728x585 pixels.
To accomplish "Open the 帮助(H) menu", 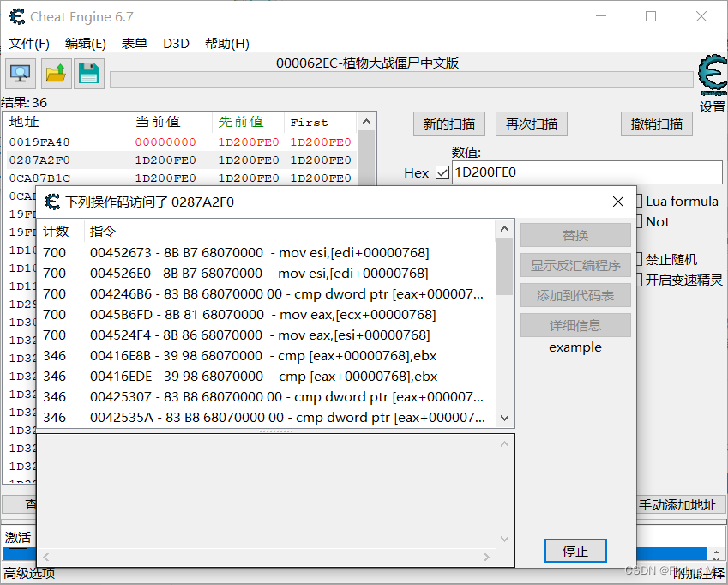I will click(x=227, y=44).
